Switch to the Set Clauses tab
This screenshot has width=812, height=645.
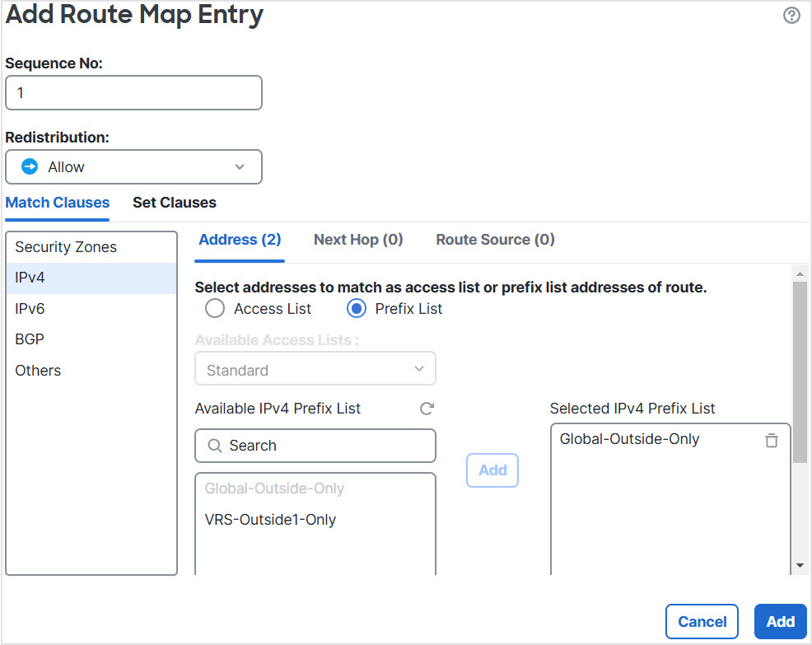175,203
